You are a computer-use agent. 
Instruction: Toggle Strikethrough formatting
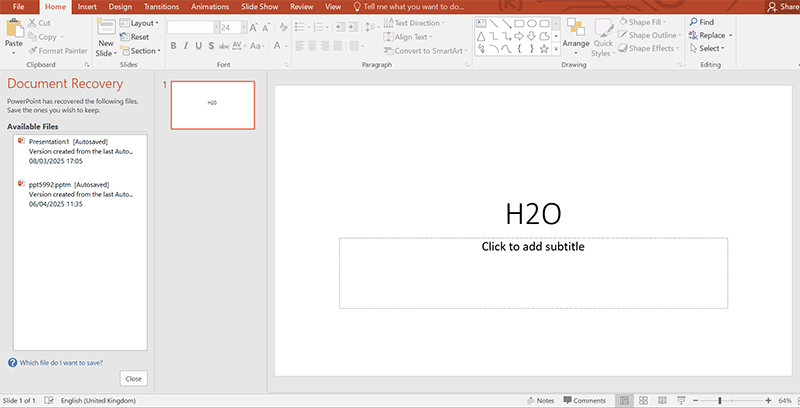point(224,46)
